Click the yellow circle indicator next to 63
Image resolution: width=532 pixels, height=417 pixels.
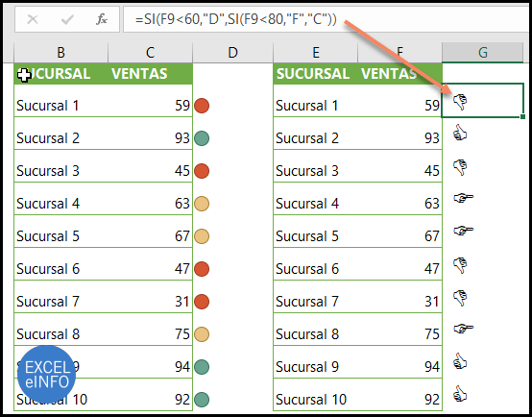[202, 204]
